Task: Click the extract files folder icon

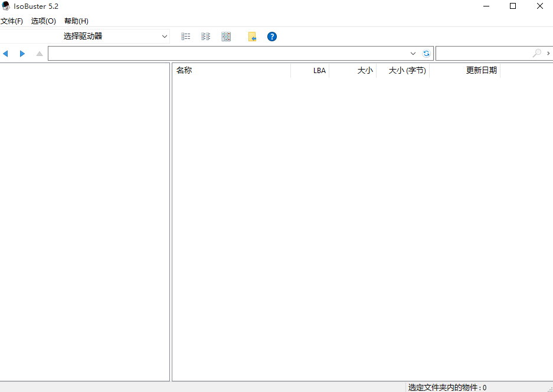Action: click(252, 36)
